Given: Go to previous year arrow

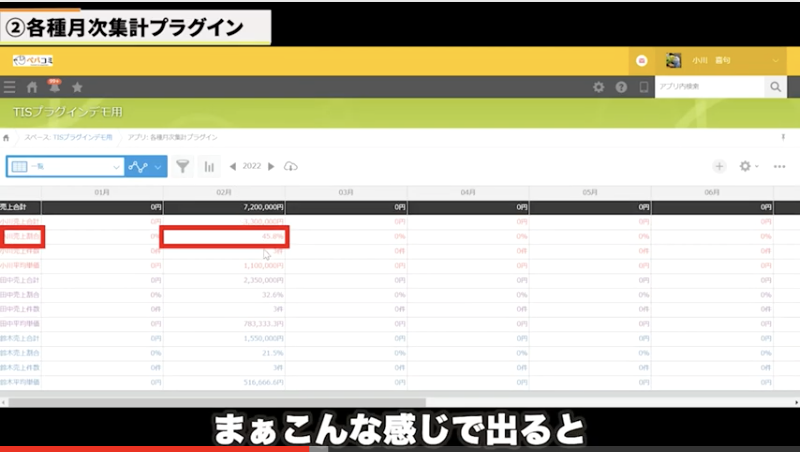Looking at the screenshot, I should click(233, 166).
